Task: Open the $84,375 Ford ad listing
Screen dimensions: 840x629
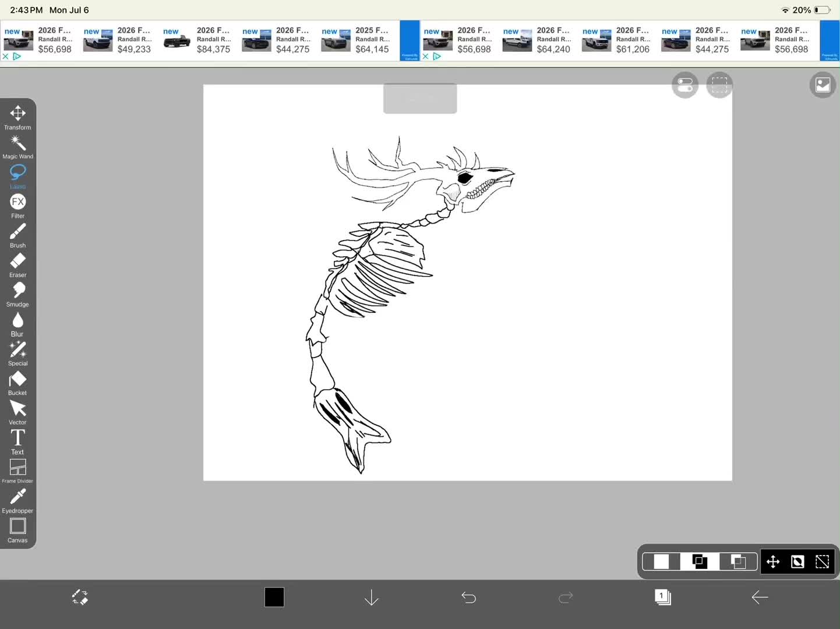Action: [197, 40]
